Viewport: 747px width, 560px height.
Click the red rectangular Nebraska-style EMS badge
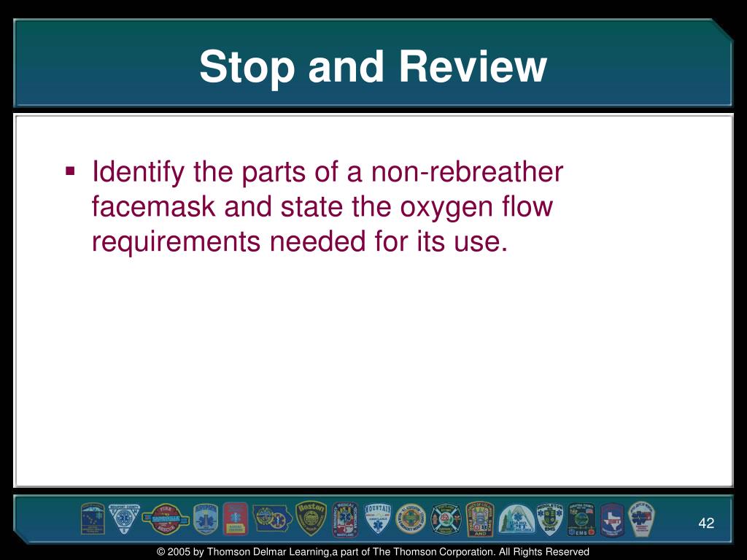click(x=236, y=518)
